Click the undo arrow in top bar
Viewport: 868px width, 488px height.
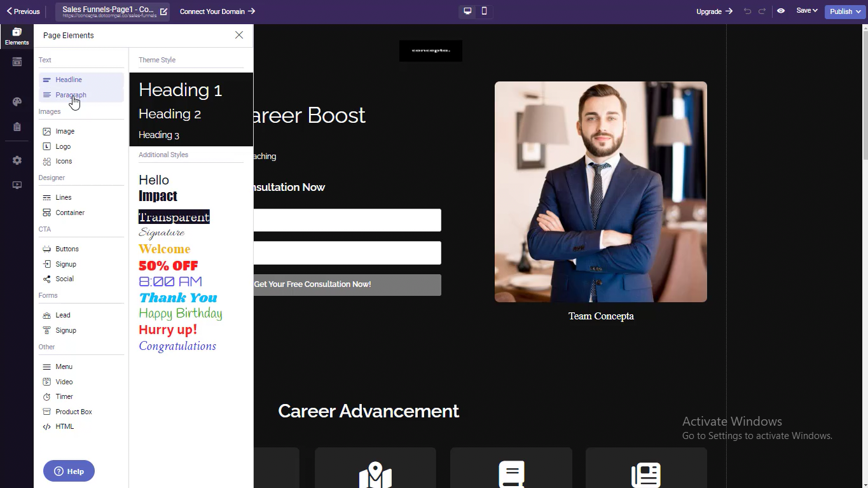(x=747, y=11)
